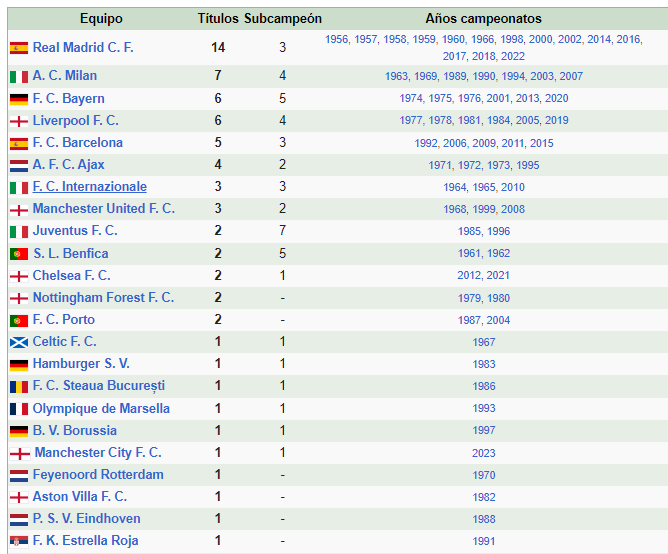Click the 1995 year link for Ajax
The height and width of the screenshot is (554, 668).
coord(528,165)
